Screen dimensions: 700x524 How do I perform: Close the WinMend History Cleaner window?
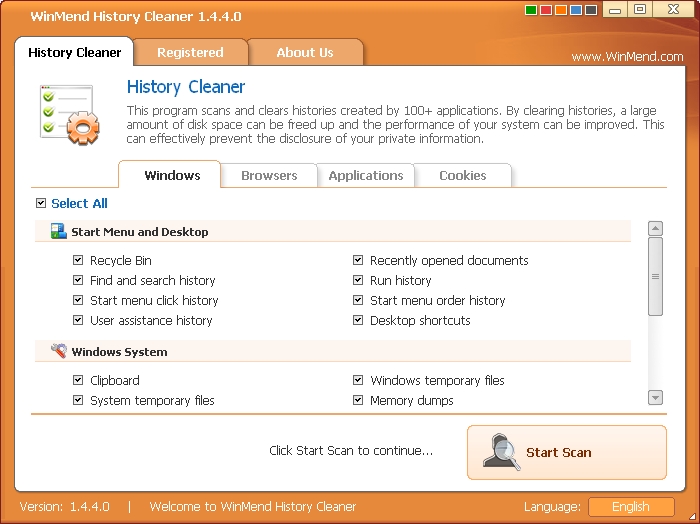[674, 9]
